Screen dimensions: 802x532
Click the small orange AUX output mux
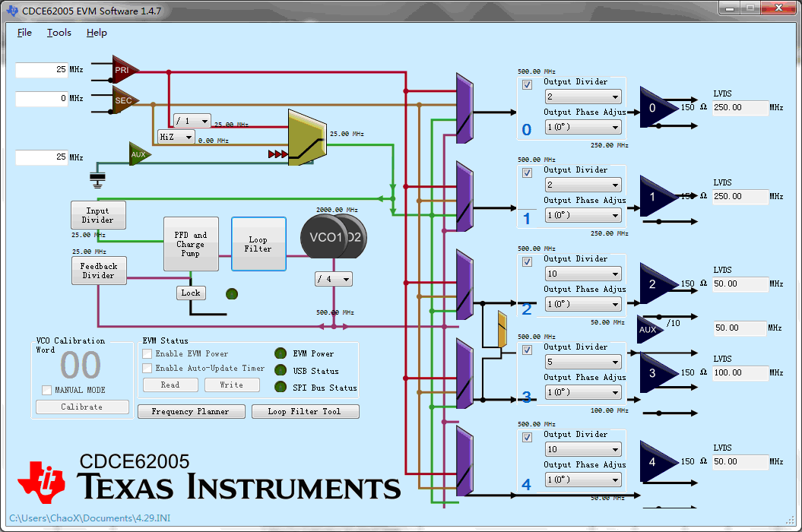[502, 330]
